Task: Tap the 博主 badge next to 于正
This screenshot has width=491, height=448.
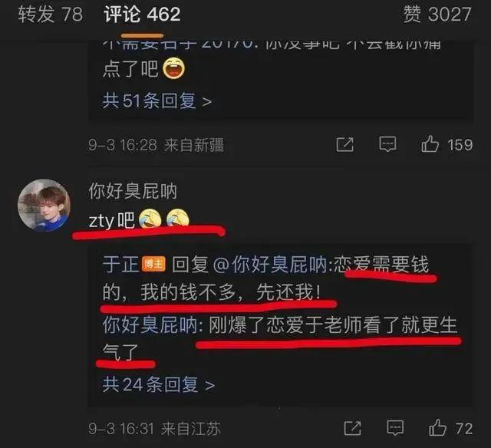Action: coord(153,264)
